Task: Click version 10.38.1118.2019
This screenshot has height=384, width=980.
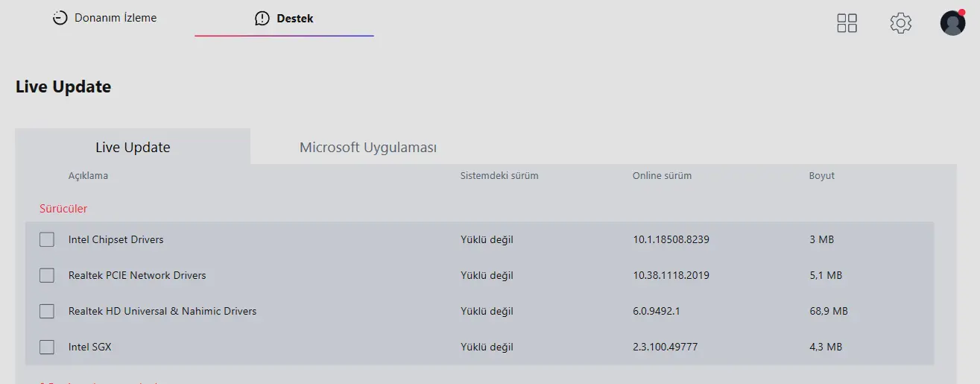Action: pos(671,275)
